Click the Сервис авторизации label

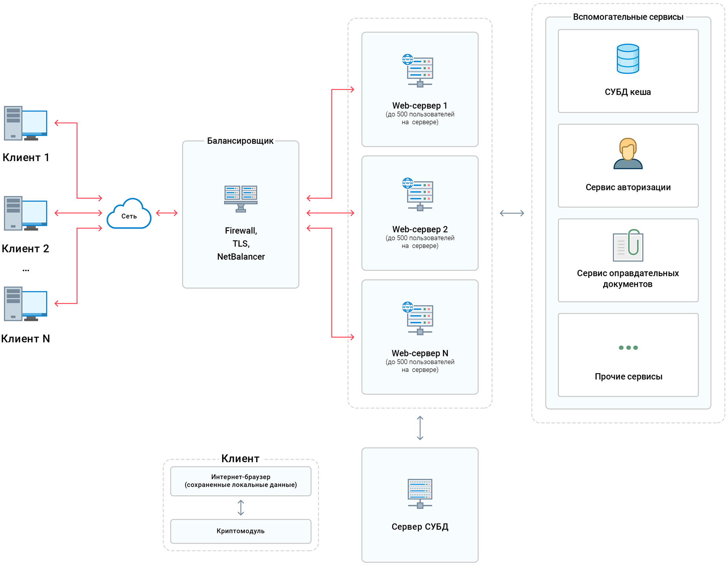(x=628, y=187)
